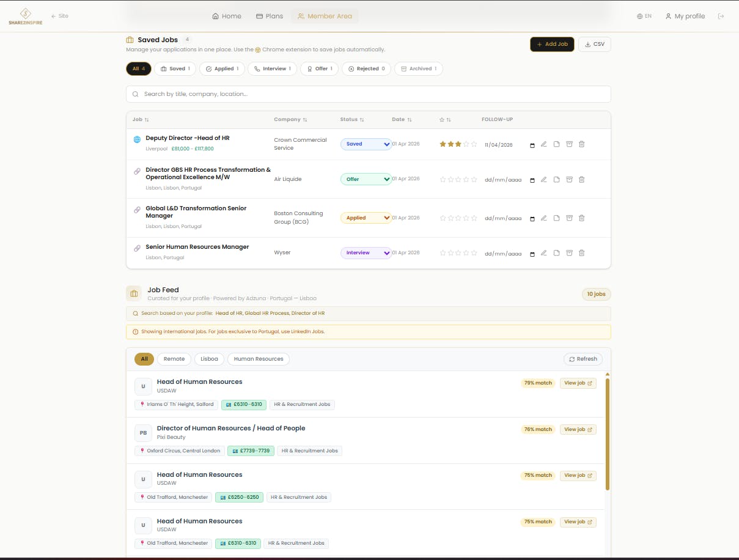Archive the Global L&D Transformation job
This screenshot has width=739, height=560.
point(569,218)
